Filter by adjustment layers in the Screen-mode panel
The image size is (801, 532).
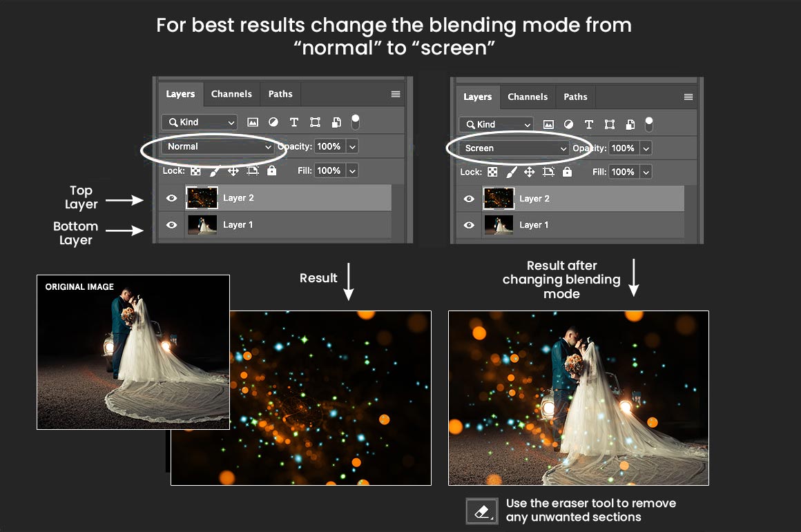[x=568, y=124]
